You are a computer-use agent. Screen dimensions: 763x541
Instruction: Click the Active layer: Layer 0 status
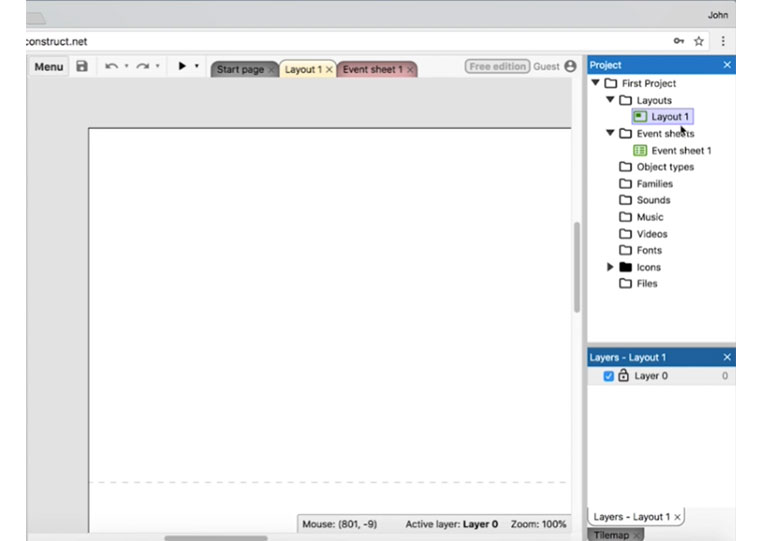(452, 524)
